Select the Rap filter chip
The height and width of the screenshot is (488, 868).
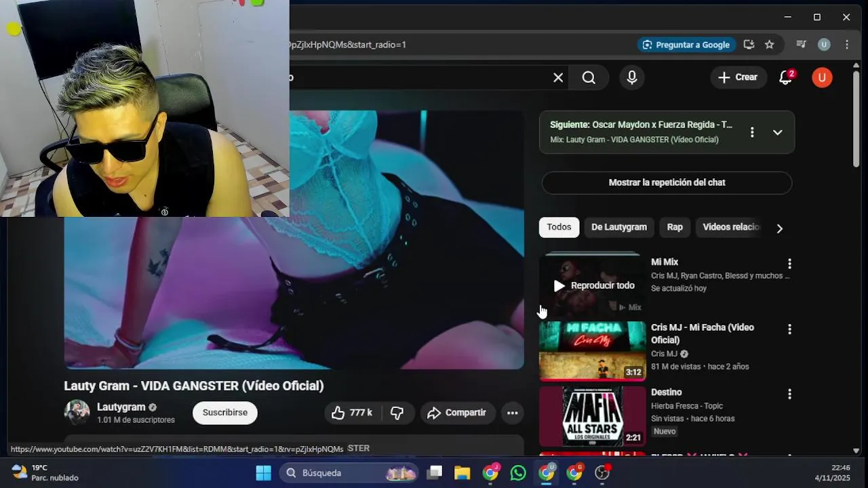pos(675,227)
